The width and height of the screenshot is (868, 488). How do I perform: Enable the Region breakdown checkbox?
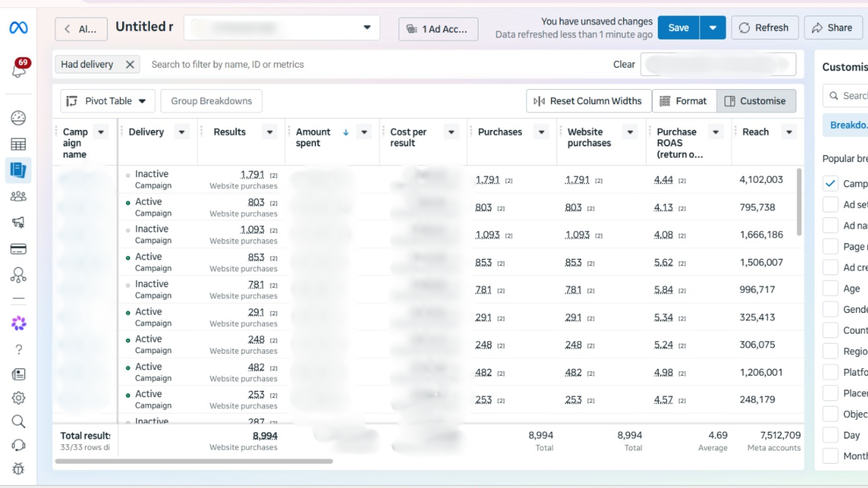830,351
